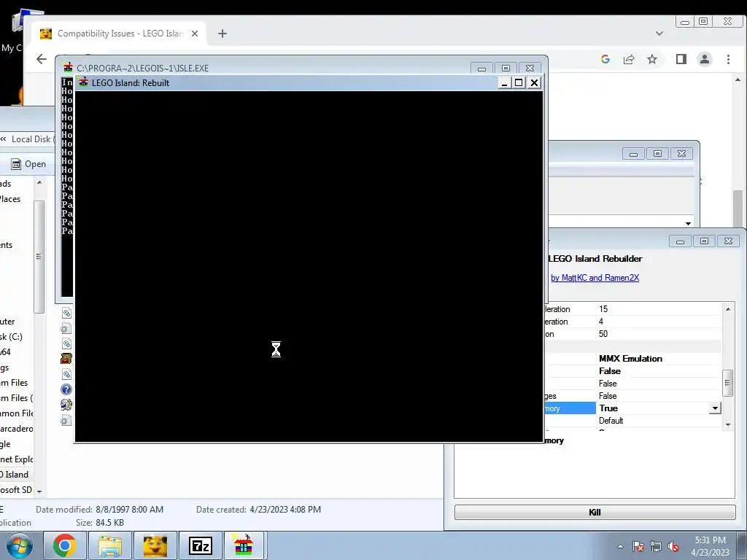
Task: Click the Default value in Rebuilder's property grid
Action: coord(611,421)
